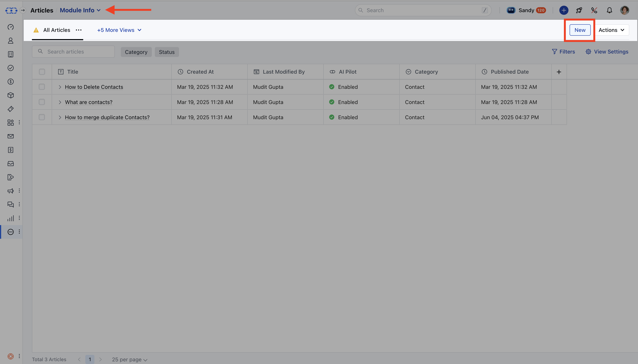Check the box for How to Delete Contacts
Screen dimensions: 638x364
click(42, 87)
